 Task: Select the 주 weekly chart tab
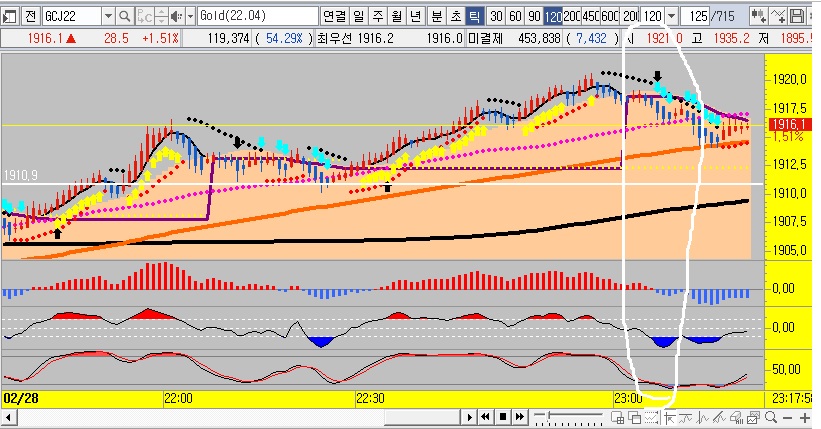(378, 17)
